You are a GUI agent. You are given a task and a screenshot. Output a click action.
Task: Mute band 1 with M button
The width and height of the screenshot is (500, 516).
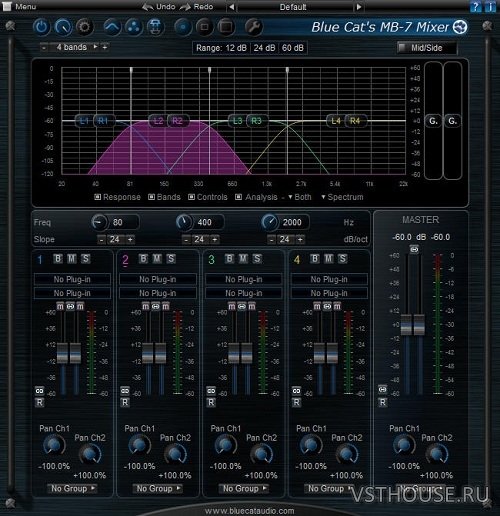[x=72, y=259]
